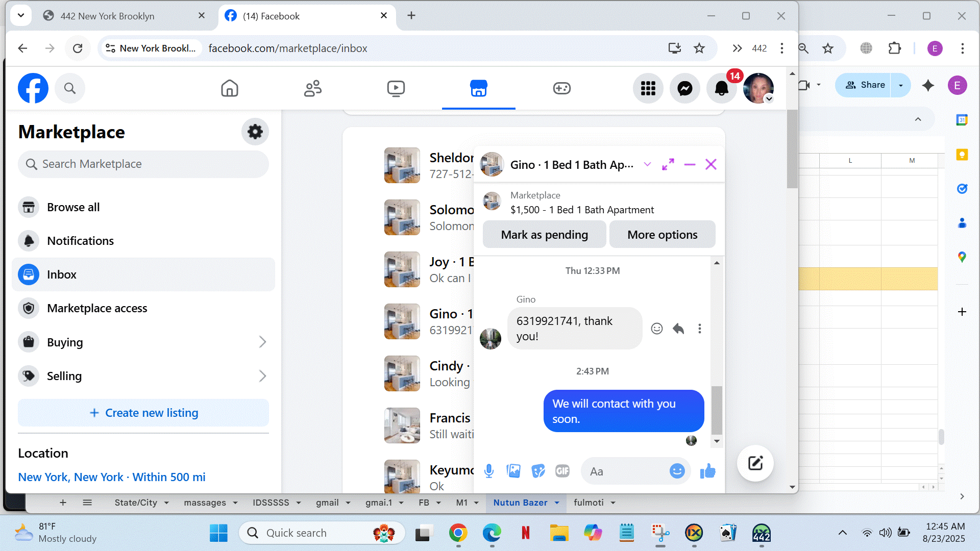Expand the Gino chat to full view
The image size is (980, 551).
pos(668,164)
